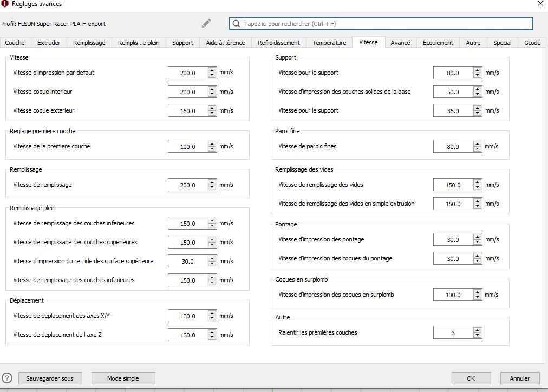Click the red app icon in title bar
Image resolution: width=548 pixels, height=392 pixels.
(5, 4)
